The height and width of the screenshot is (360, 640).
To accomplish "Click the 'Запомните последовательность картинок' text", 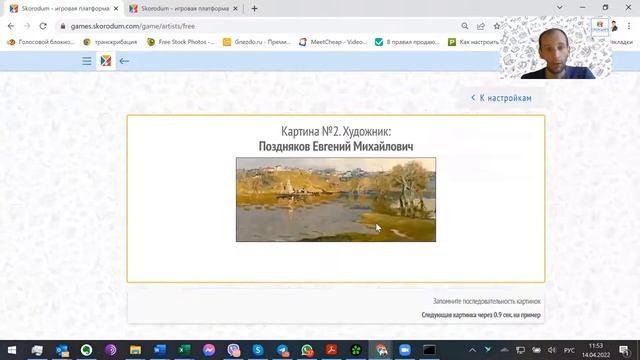I will [x=487, y=301].
